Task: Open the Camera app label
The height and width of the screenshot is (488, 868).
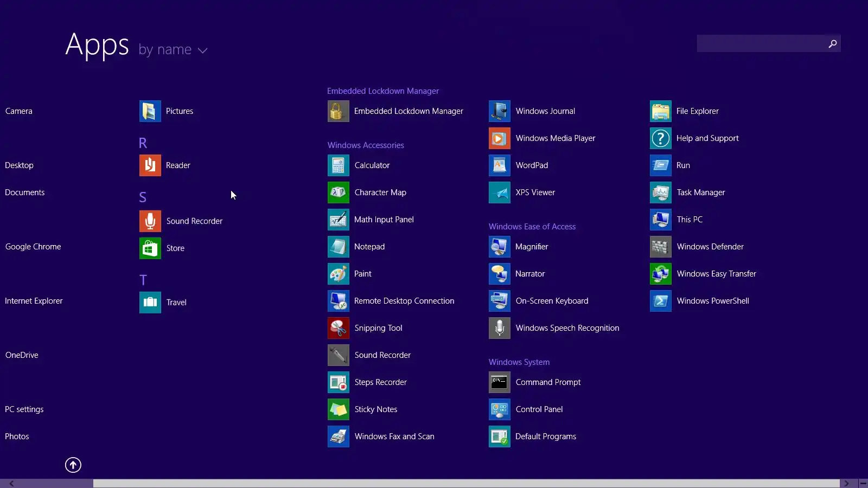Action: tap(19, 111)
